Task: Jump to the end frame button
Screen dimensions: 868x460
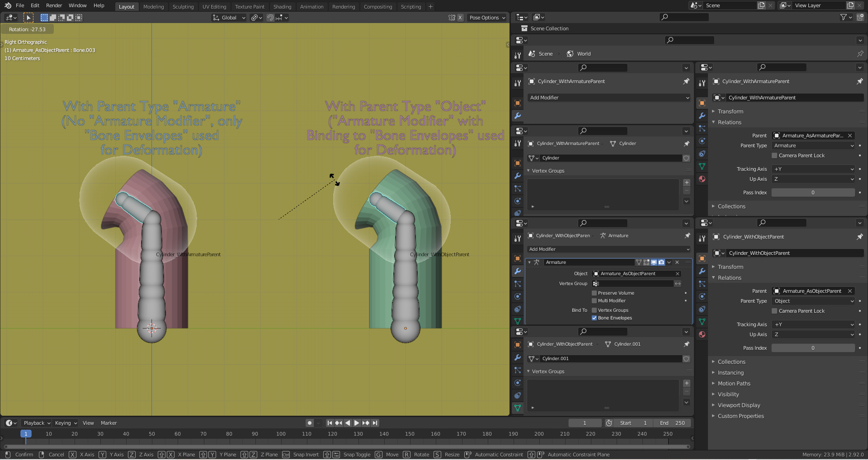Action: pos(375,423)
